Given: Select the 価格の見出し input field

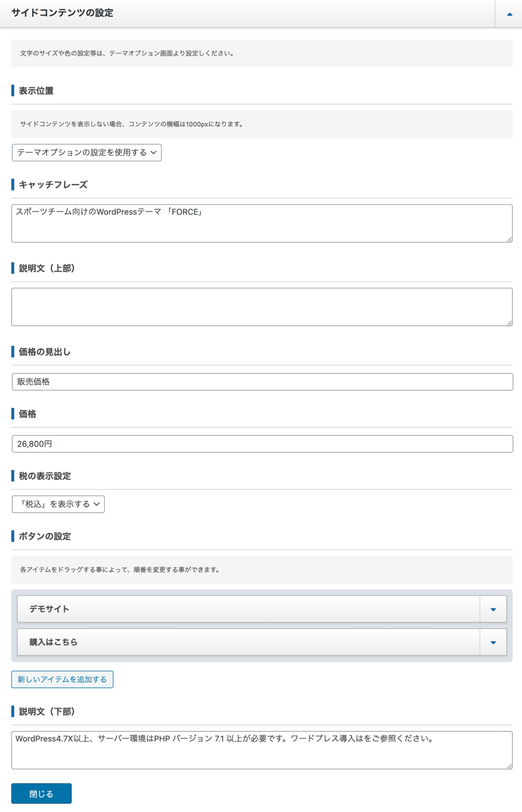Looking at the screenshot, I should (262, 382).
